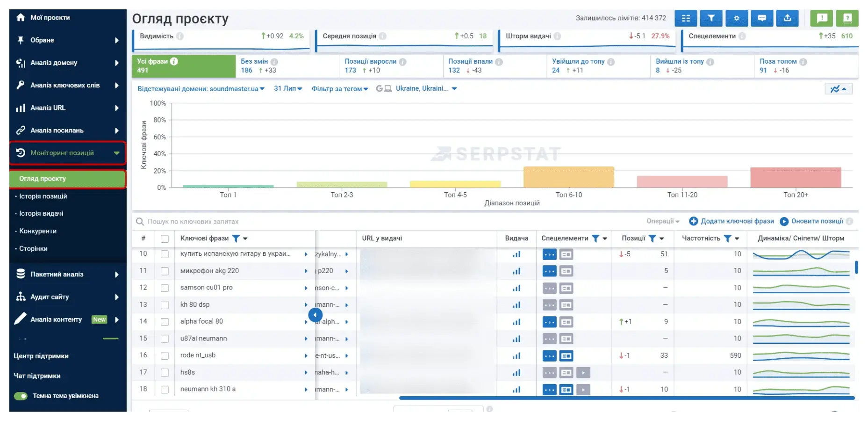Image resolution: width=868 pixels, height=421 pixels.
Task: Open Історія видачі in sidebar
Action: [x=41, y=213]
